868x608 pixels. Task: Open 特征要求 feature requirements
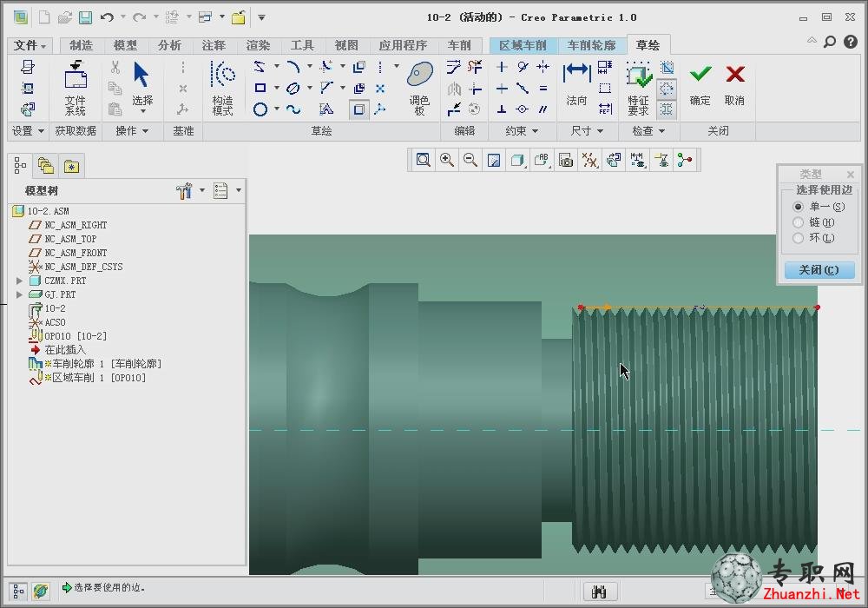(x=638, y=88)
